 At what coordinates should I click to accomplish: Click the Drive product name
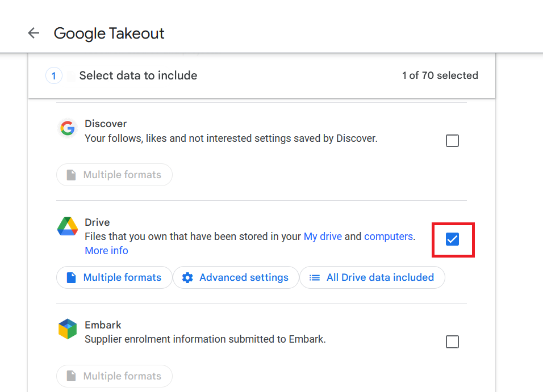97,222
